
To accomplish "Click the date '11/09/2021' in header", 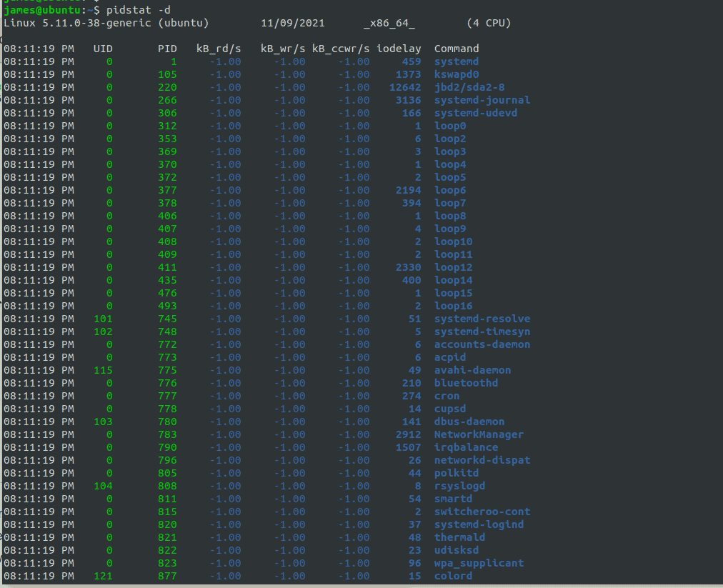I will click(293, 23).
